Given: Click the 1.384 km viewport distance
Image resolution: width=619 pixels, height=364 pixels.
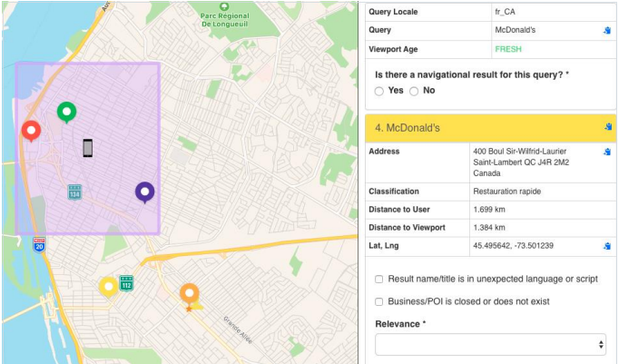Looking at the screenshot, I should coord(488,228).
